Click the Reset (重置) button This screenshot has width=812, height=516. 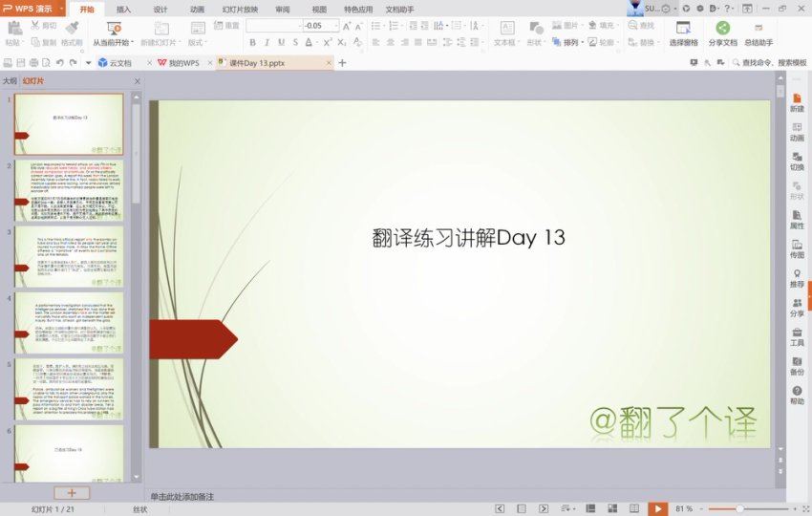(x=226, y=26)
